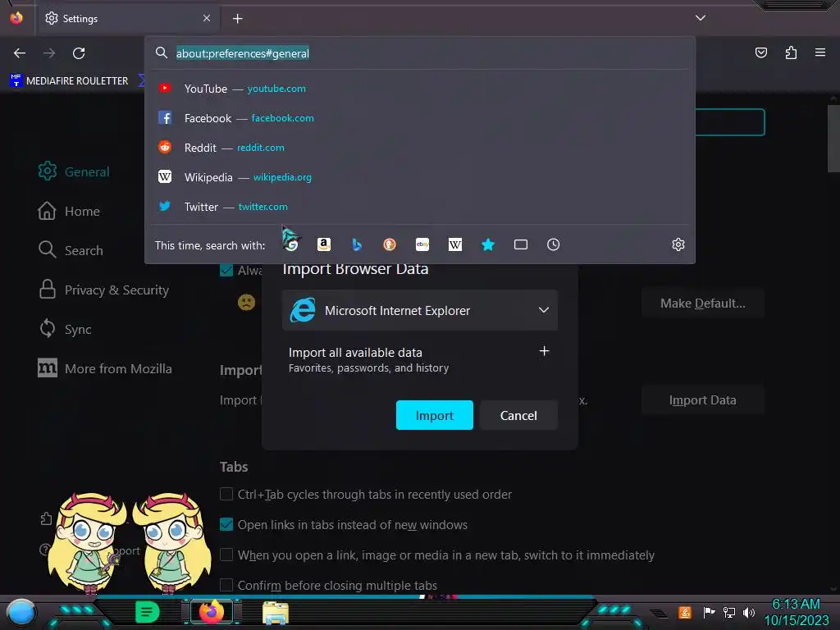Click the forward navigation arrow
The height and width of the screenshot is (630, 840).
49,53
